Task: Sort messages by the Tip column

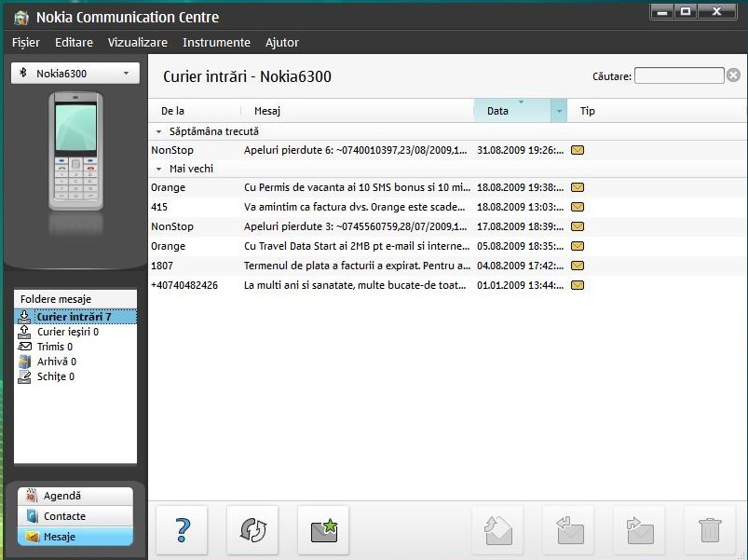Action: tap(587, 111)
